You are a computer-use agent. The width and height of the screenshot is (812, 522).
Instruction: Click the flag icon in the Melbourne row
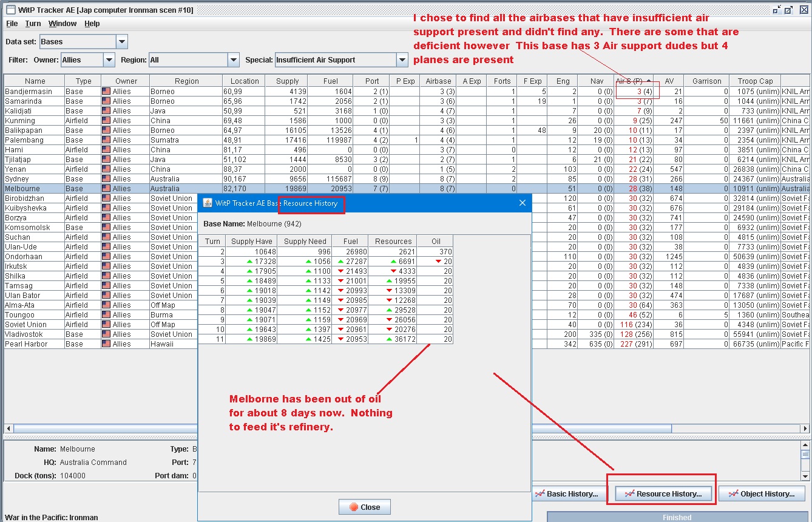click(106, 189)
